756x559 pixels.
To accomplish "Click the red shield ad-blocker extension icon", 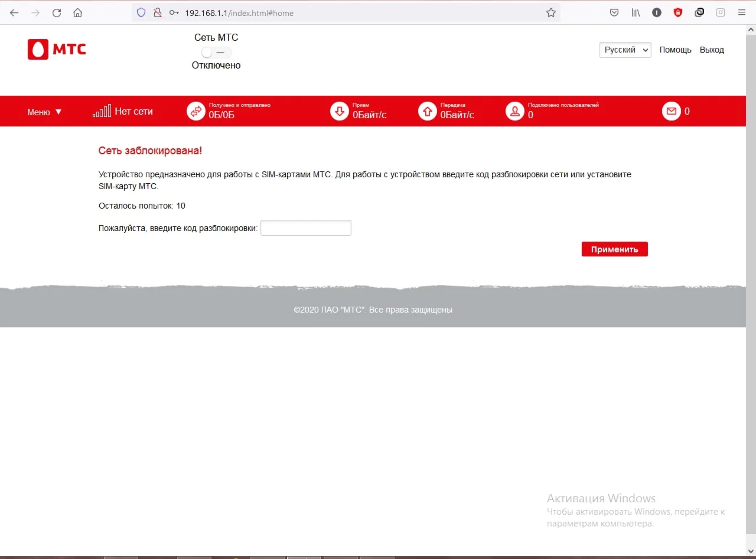I will click(x=678, y=12).
